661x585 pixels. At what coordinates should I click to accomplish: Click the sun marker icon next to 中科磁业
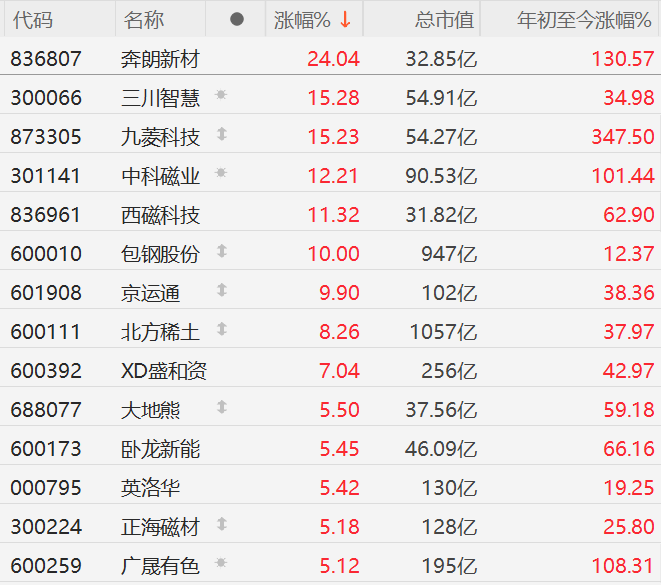click(x=221, y=173)
